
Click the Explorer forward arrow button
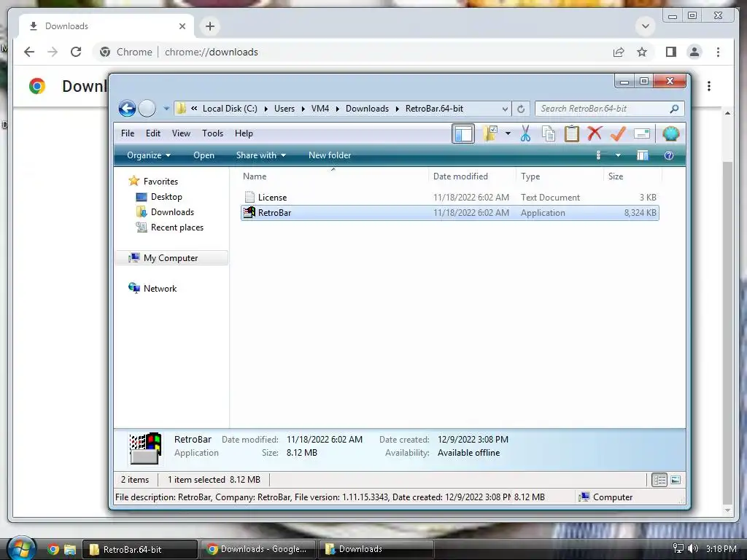(x=147, y=109)
